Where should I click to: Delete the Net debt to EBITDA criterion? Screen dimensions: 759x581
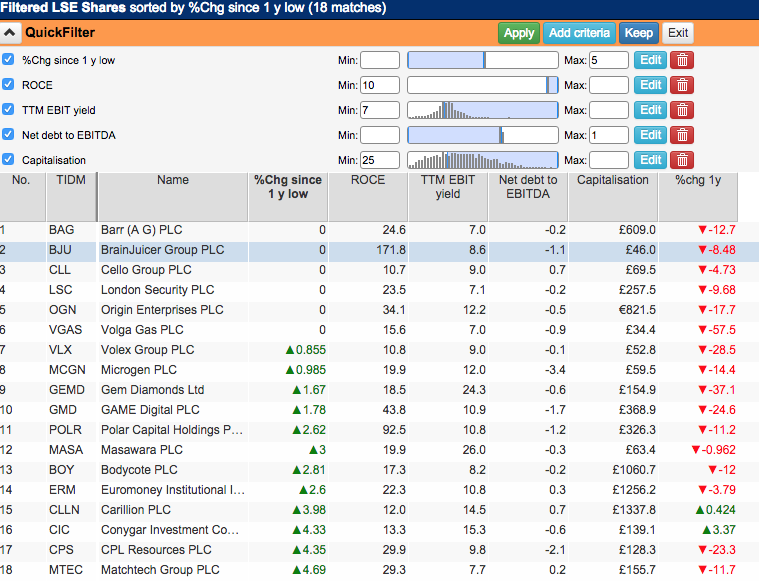click(x=682, y=135)
